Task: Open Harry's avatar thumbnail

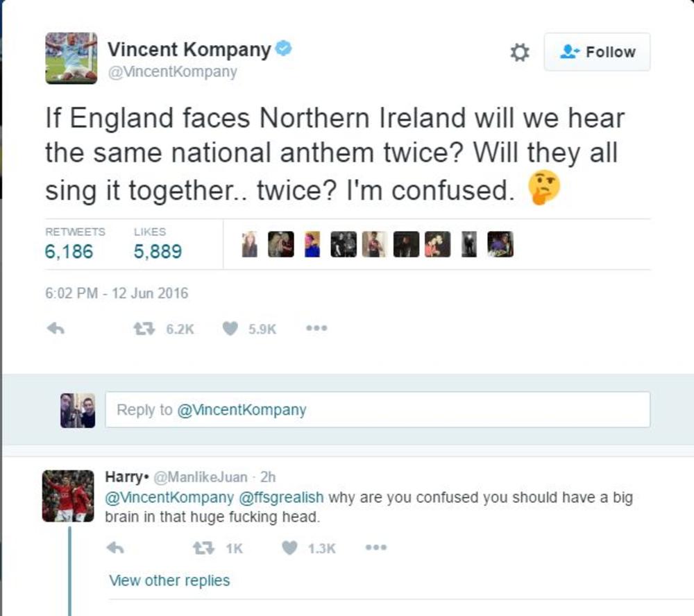Action: coord(68,496)
